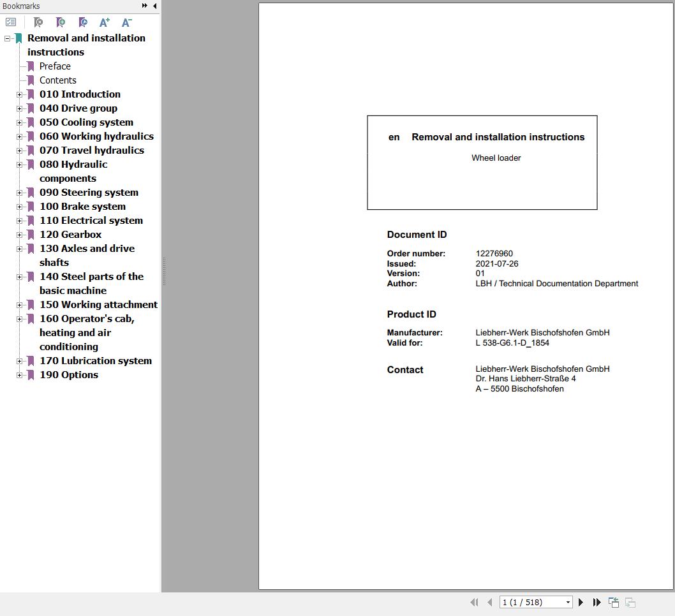Select the 120 Gearbox bookmark

[x=71, y=235]
